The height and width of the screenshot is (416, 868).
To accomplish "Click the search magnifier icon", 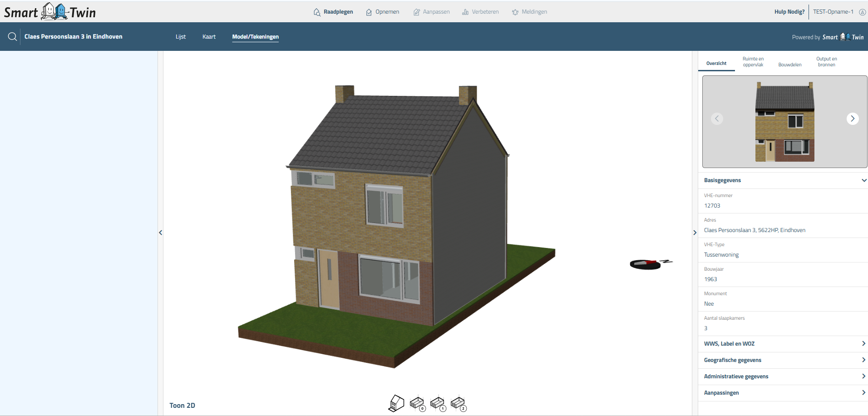I will pyautogui.click(x=12, y=37).
